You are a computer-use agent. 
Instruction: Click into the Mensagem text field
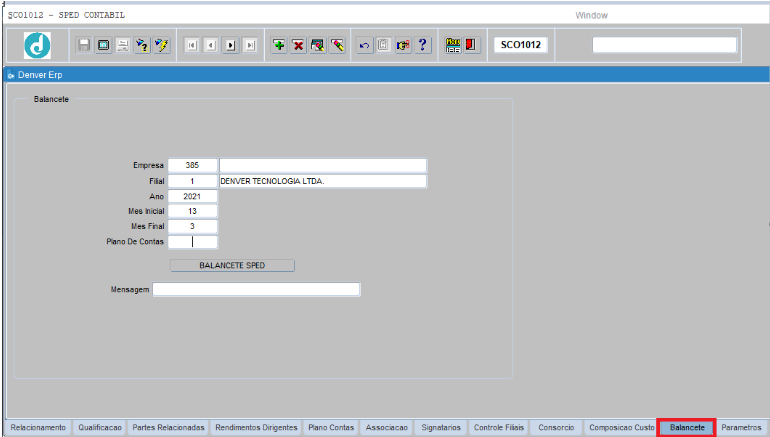click(x=256, y=289)
